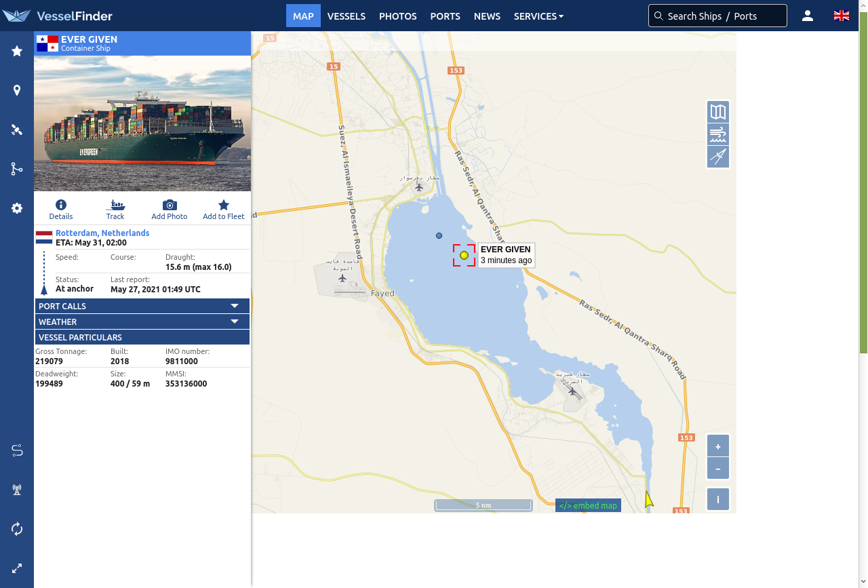
Task: Open the MAP tab
Action: [x=303, y=16]
